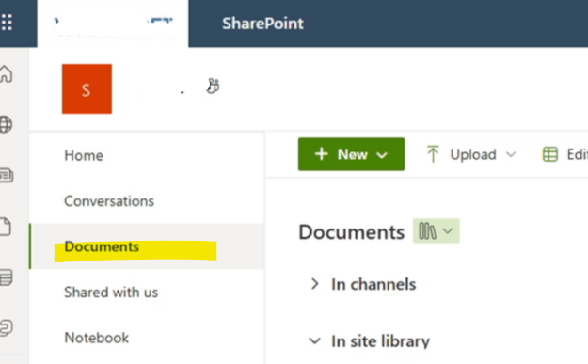The width and height of the screenshot is (588, 364).
Task: Open the library view switcher dropdown
Action: [437, 231]
